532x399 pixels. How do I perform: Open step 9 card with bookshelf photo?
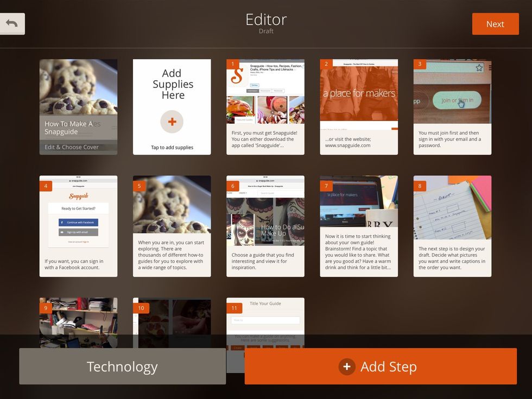tap(78, 322)
